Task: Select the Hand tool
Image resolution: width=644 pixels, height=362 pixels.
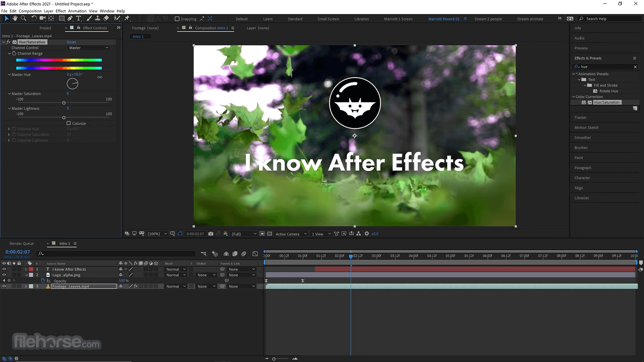Action: pyautogui.click(x=15, y=19)
